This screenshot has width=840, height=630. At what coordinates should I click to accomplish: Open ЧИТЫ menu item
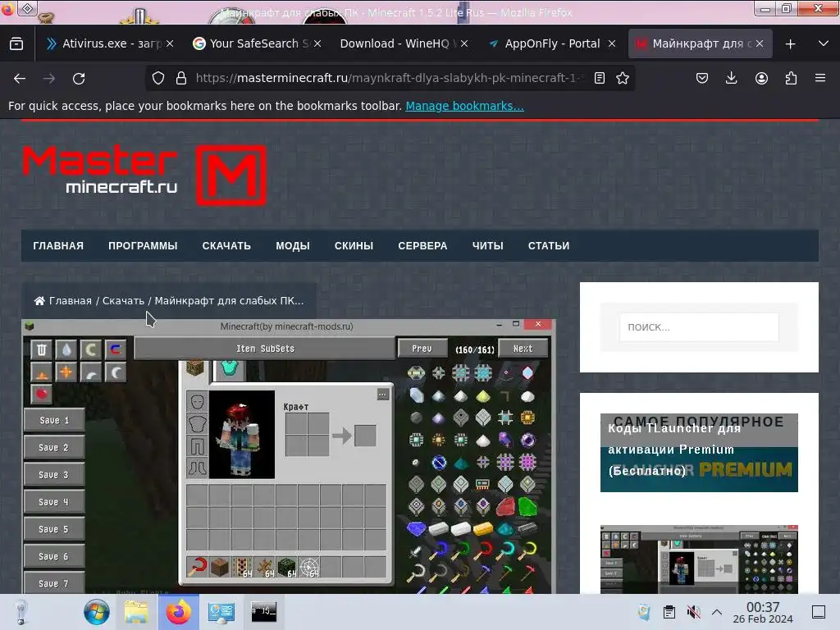pos(487,246)
